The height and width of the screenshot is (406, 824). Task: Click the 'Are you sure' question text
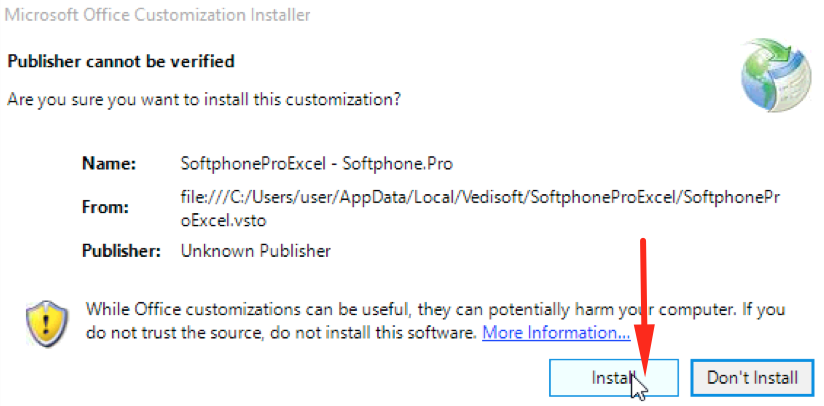205,100
